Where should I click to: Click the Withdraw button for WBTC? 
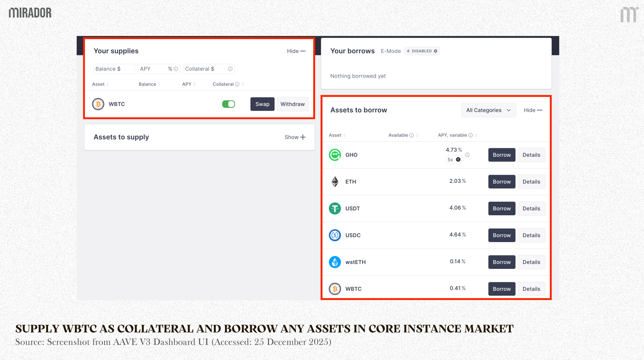click(292, 104)
